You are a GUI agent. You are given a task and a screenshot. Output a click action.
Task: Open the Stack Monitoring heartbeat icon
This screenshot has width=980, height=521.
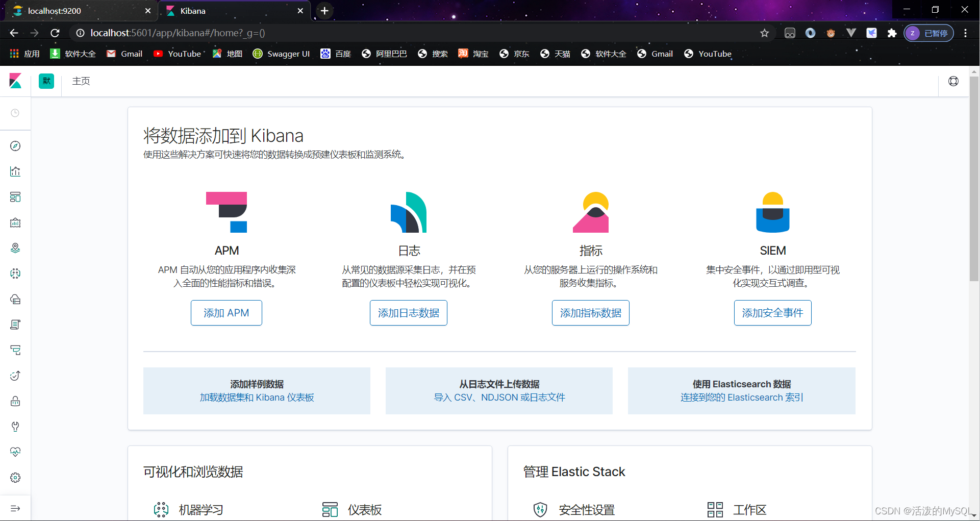15,452
